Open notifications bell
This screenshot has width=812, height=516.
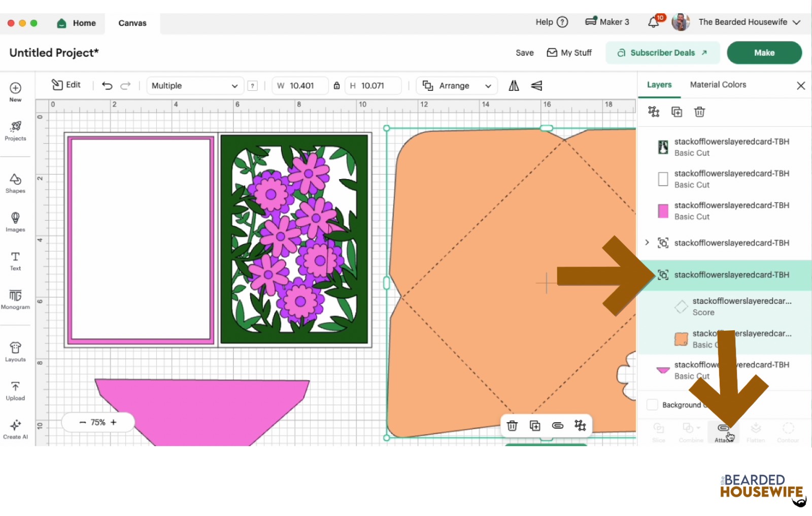[x=654, y=22]
